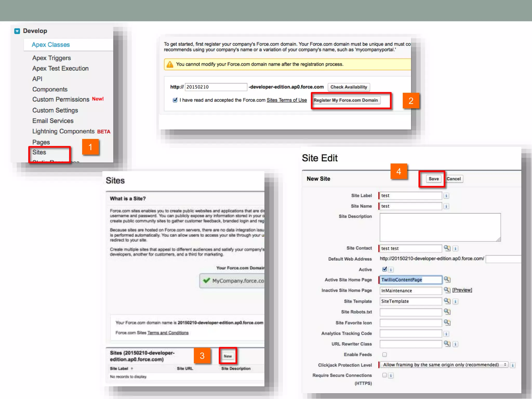Open Clickjack Protection Level dropdown
Screen dimensions: 532x399
tap(444, 365)
